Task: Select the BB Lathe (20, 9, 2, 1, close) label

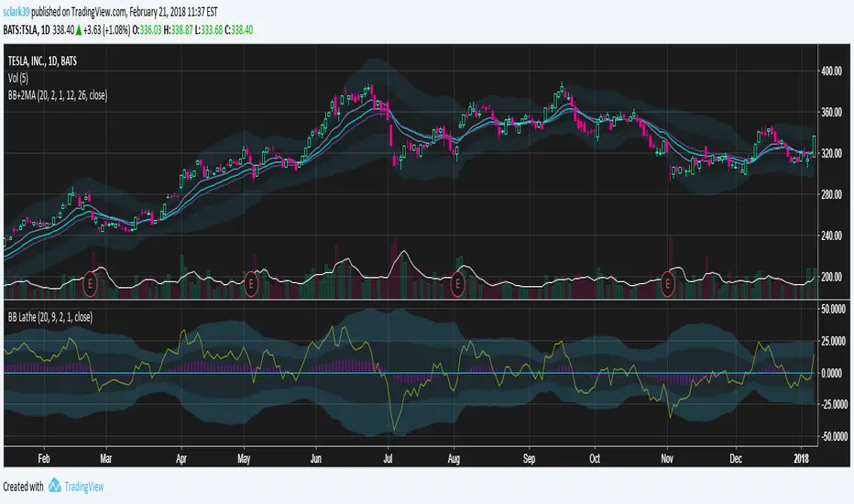Action: 50,317
